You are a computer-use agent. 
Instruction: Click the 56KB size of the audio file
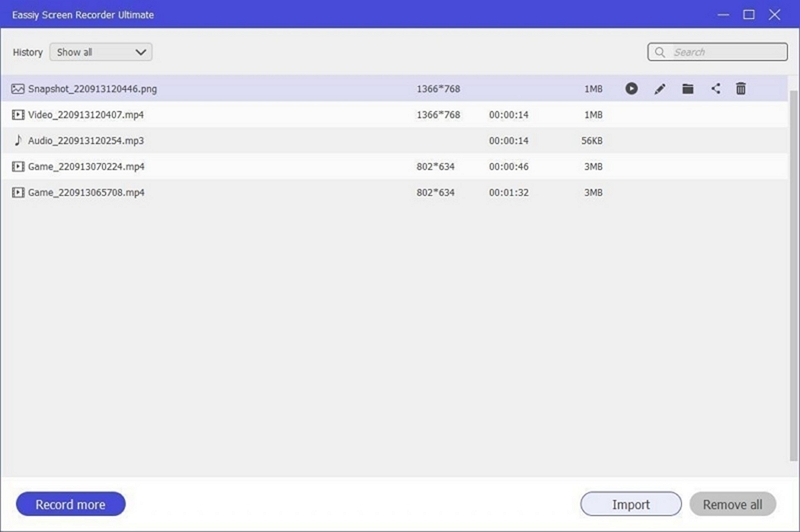pos(592,141)
